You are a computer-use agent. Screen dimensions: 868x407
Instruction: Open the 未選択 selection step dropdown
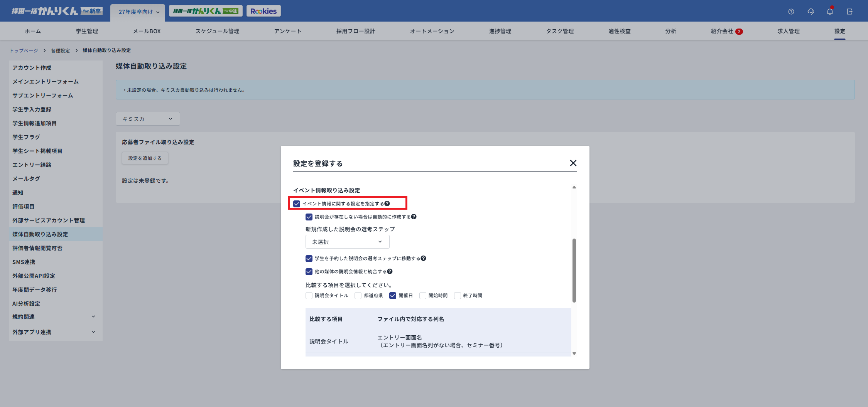(347, 242)
